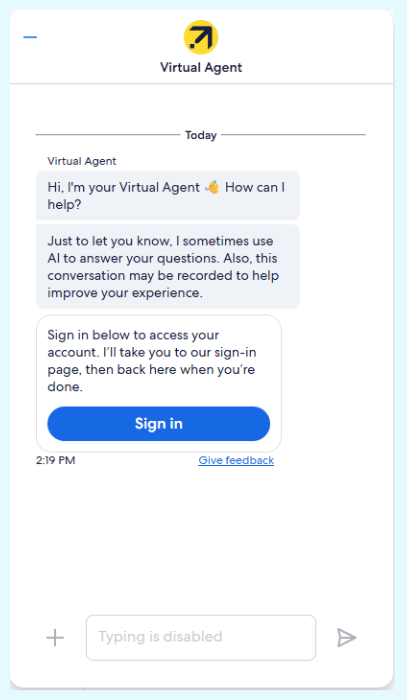The height and width of the screenshot is (700, 407).
Task: Click the waving hand emoji in the greeting
Action: [212, 187]
